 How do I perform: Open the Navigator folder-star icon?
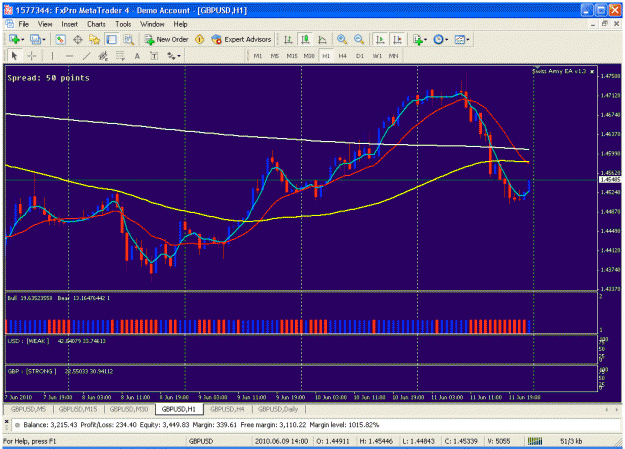94,39
